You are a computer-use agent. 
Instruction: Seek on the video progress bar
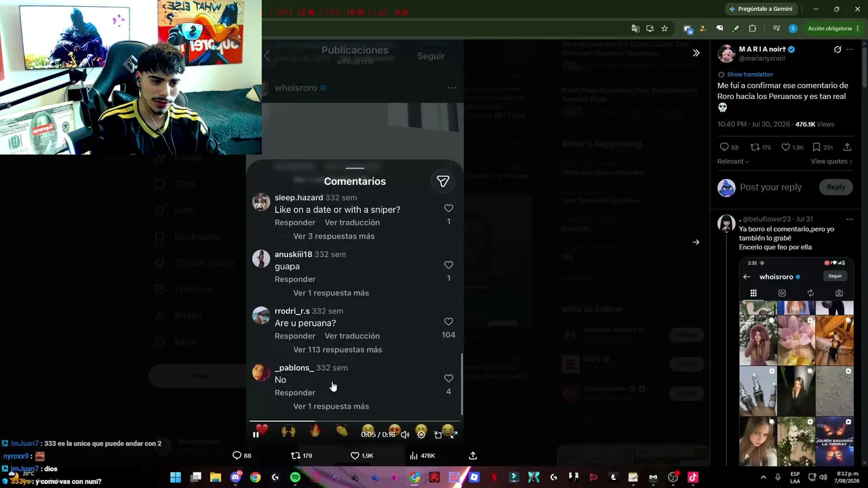coord(355,422)
